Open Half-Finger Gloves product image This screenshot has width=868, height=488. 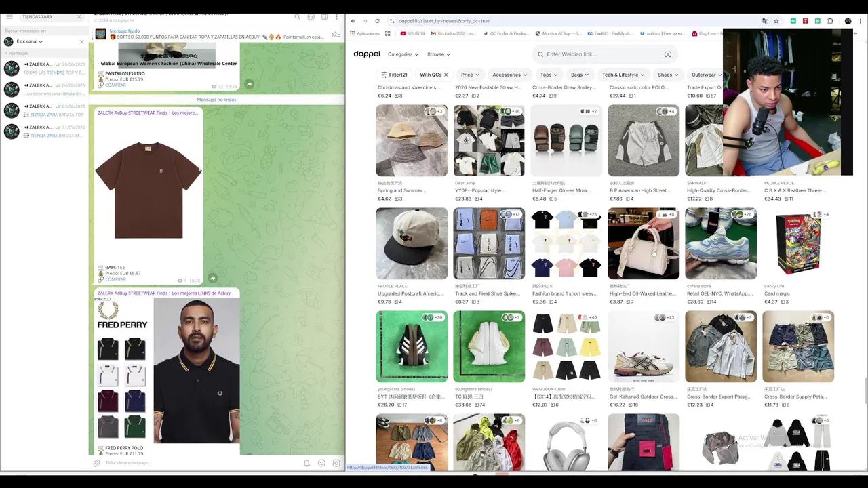566,140
